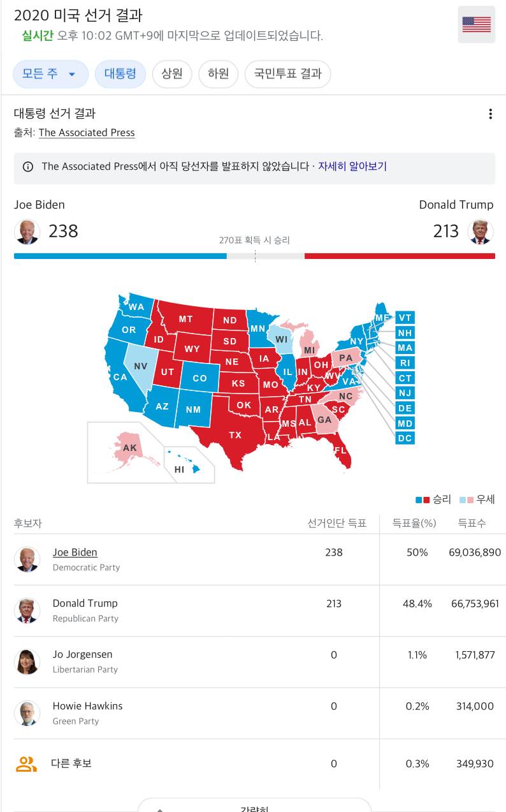Click the info icon in notice banner
This screenshot has width=506, height=812.
28,167
